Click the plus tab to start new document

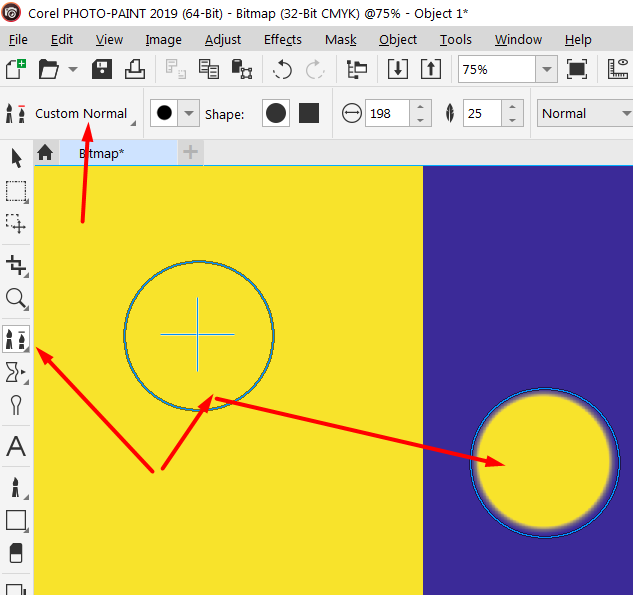click(190, 153)
